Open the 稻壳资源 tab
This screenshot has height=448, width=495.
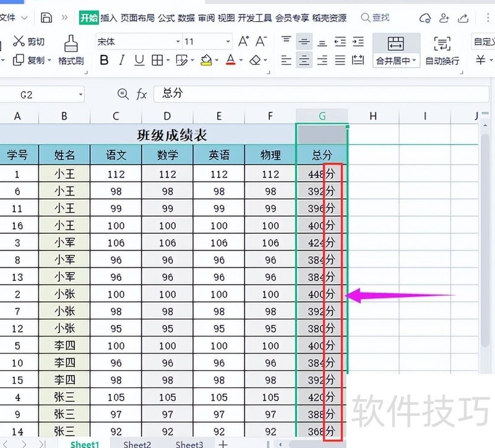[x=329, y=18]
